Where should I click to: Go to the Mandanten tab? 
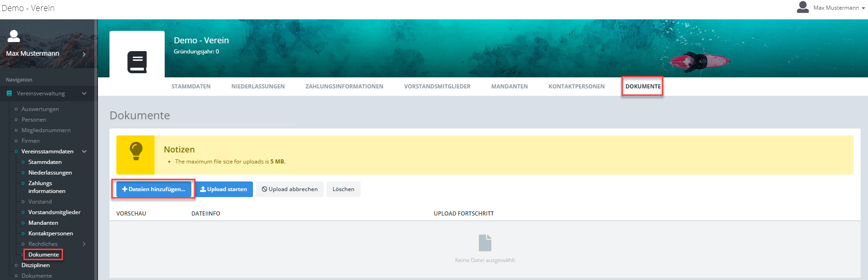pos(510,87)
